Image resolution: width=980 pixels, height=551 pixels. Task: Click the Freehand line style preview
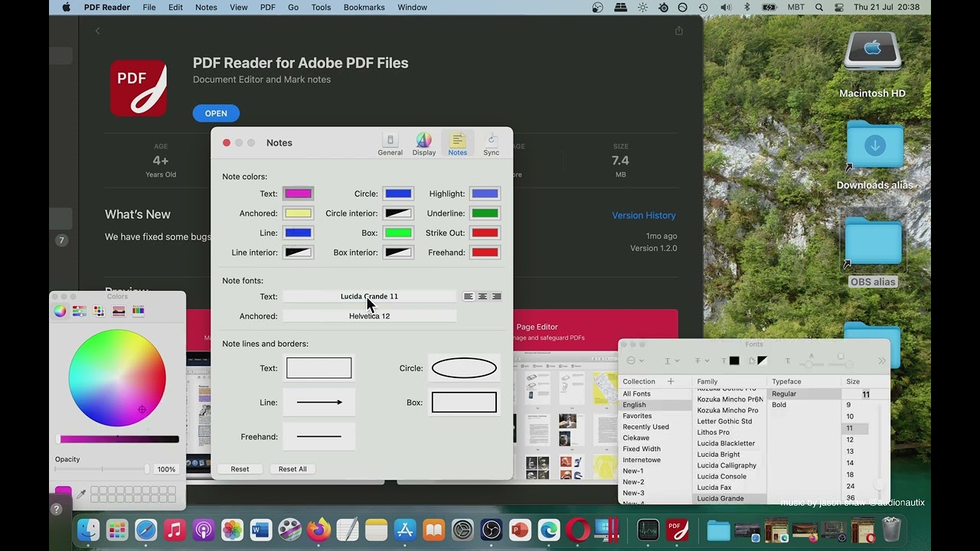click(319, 437)
